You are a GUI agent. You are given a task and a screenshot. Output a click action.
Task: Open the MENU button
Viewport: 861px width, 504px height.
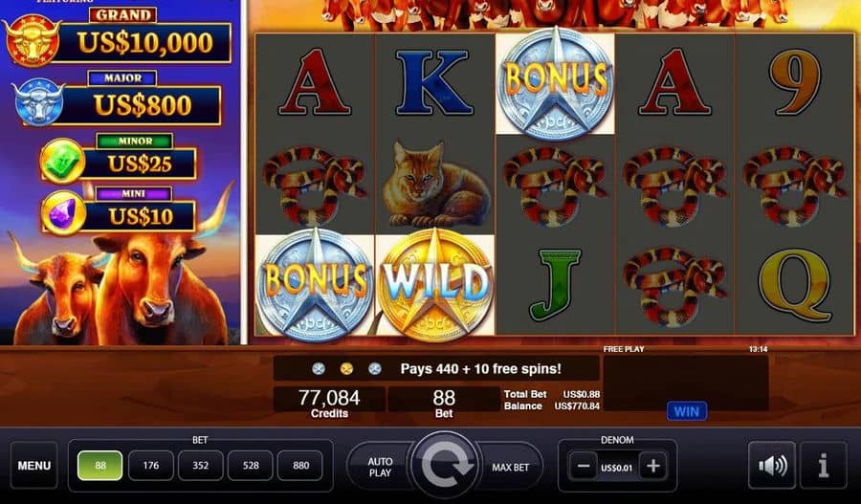click(34, 466)
